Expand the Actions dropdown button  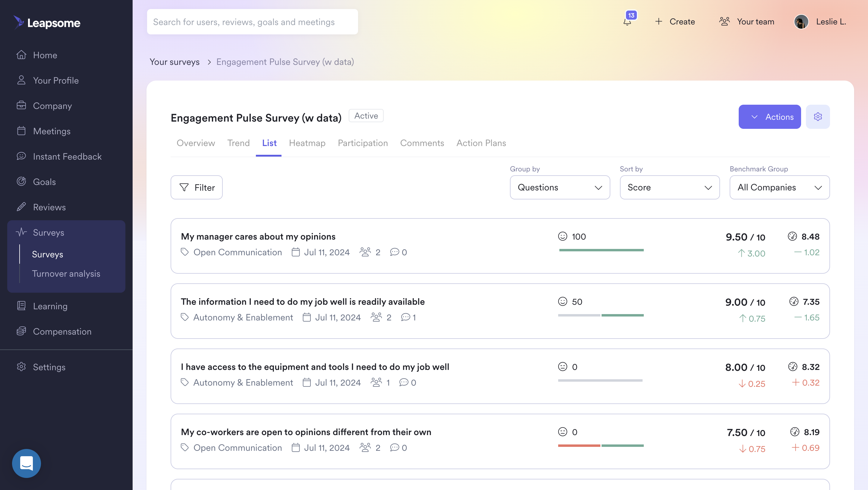click(x=769, y=117)
